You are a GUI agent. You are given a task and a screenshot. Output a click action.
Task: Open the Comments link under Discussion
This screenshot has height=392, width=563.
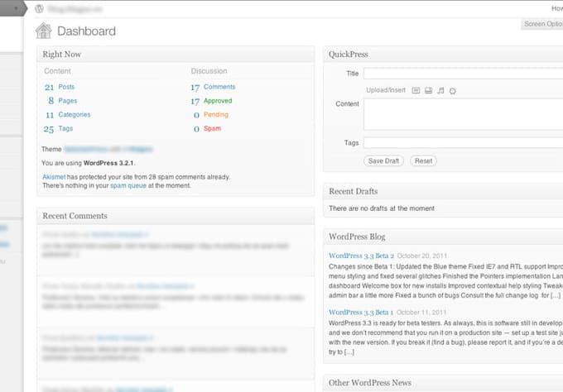coord(219,87)
